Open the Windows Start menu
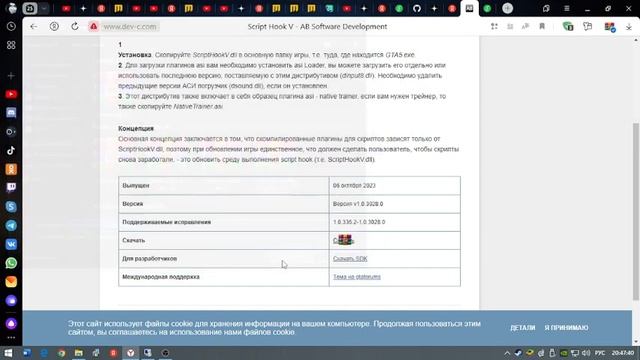Viewport: 640px width, 360px height. [x=8, y=353]
